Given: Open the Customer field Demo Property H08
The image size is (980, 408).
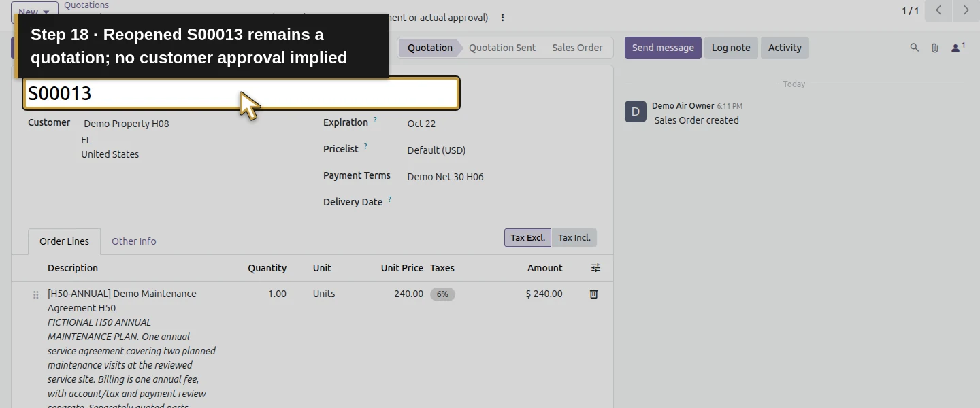Looking at the screenshot, I should tap(127, 124).
